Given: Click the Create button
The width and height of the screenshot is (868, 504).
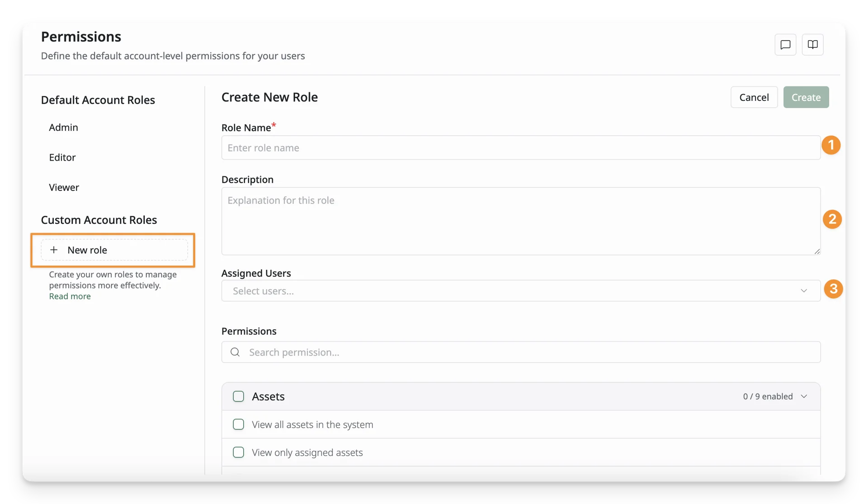Looking at the screenshot, I should (x=806, y=97).
